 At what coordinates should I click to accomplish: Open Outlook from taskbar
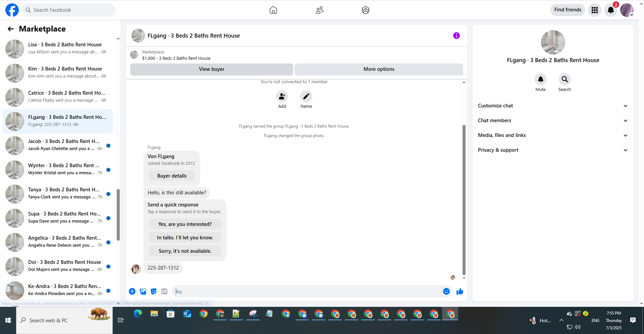tap(187, 314)
